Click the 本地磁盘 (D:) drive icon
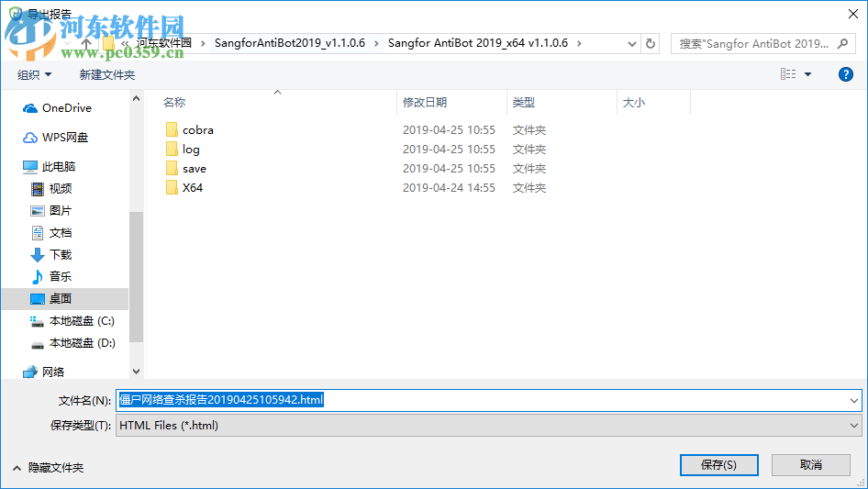868x489 pixels. tap(37, 344)
